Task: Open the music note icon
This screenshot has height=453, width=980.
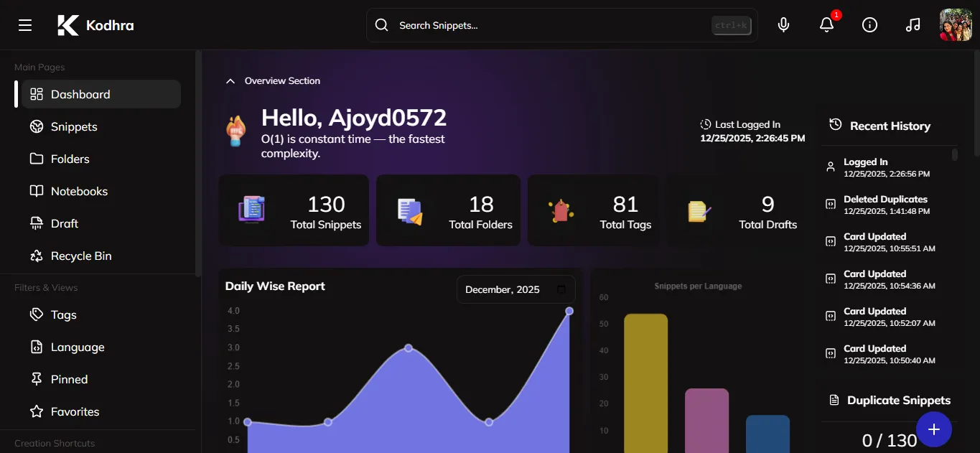Action: coord(913,25)
